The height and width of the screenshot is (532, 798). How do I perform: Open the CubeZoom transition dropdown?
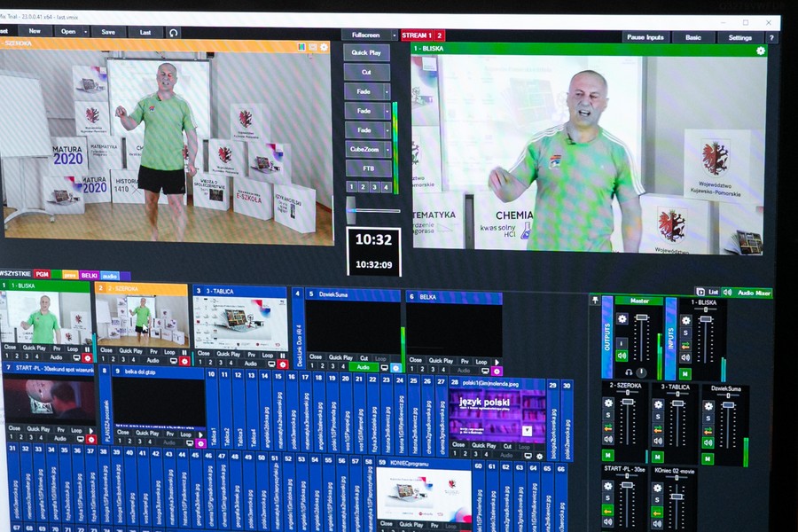click(386, 148)
